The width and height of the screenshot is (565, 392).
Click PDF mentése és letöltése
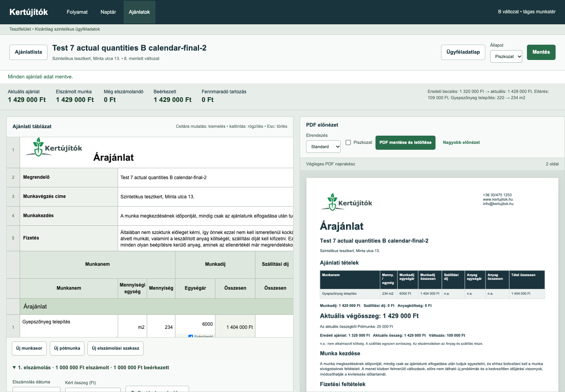pos(405,143)
